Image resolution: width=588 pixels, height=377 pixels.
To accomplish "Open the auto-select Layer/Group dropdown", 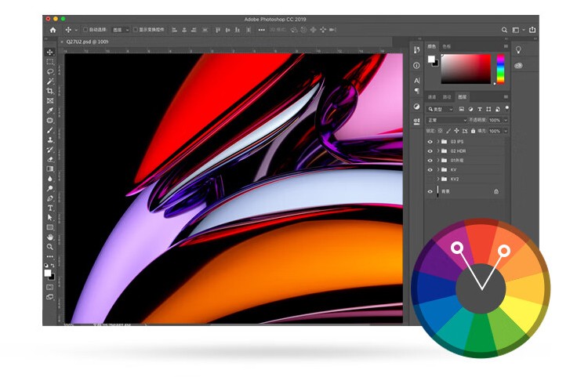I will click(x=121, y=30).
